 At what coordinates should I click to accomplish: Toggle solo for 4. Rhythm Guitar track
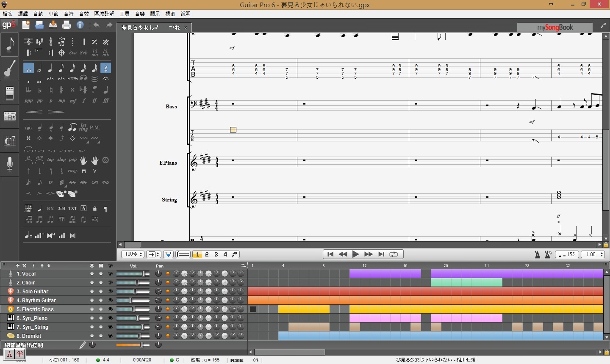click(x=92, y=300)
